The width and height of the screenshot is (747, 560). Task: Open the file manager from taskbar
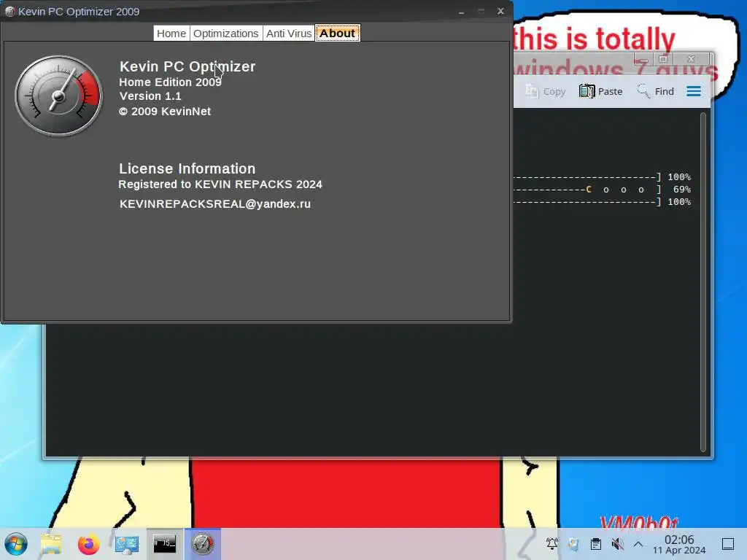51,544
